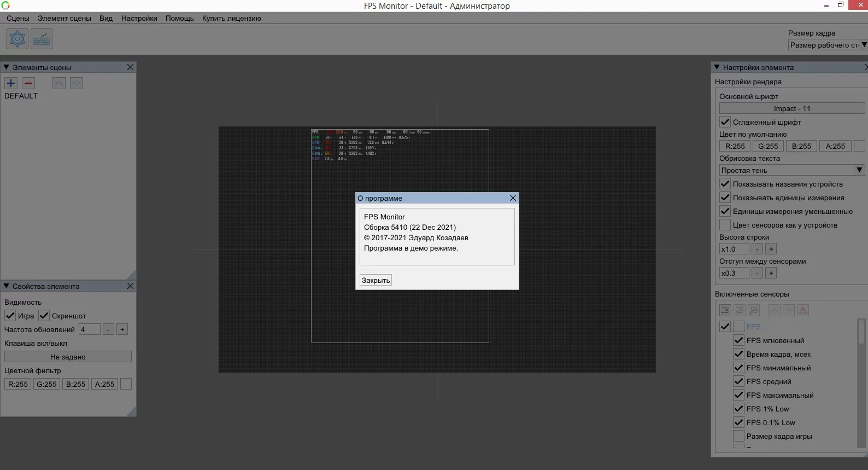This screenshot has height=470, width=868.
Task: Click the Не задано hotkey button
Action: (68, 357)
